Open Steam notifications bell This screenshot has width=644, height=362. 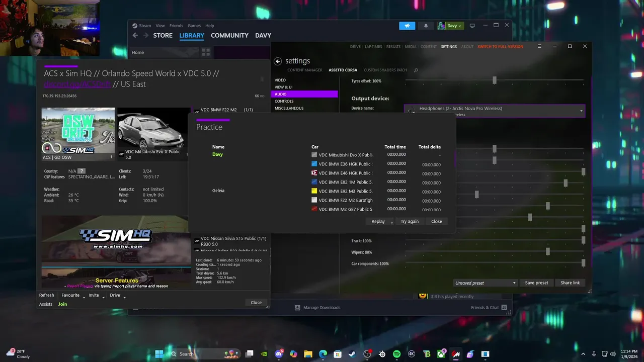[x=426, y=26]
